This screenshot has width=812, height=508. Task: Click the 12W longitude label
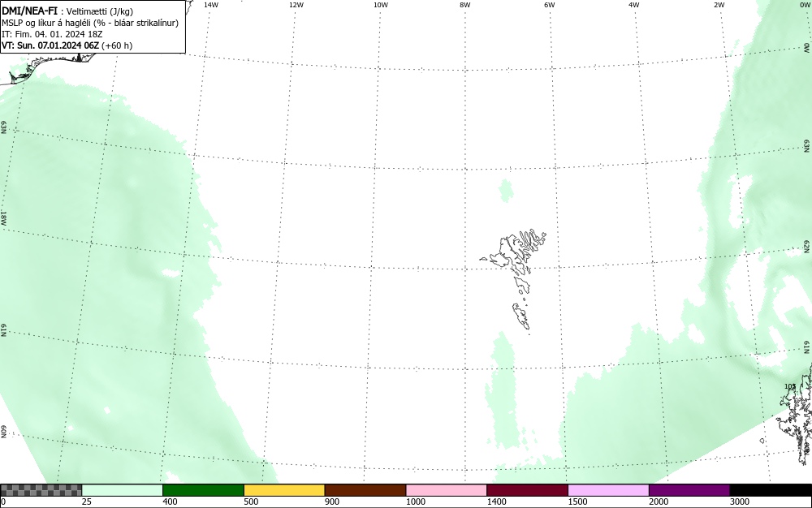(x=296, y=5)
